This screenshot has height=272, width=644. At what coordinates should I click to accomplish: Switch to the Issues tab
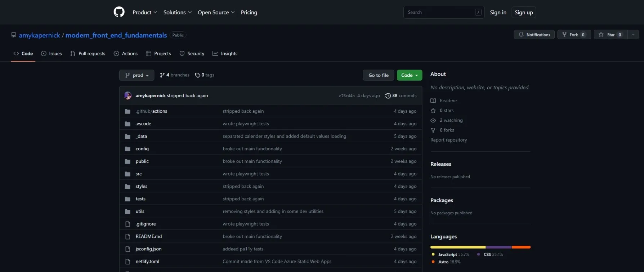coord(52,54)
